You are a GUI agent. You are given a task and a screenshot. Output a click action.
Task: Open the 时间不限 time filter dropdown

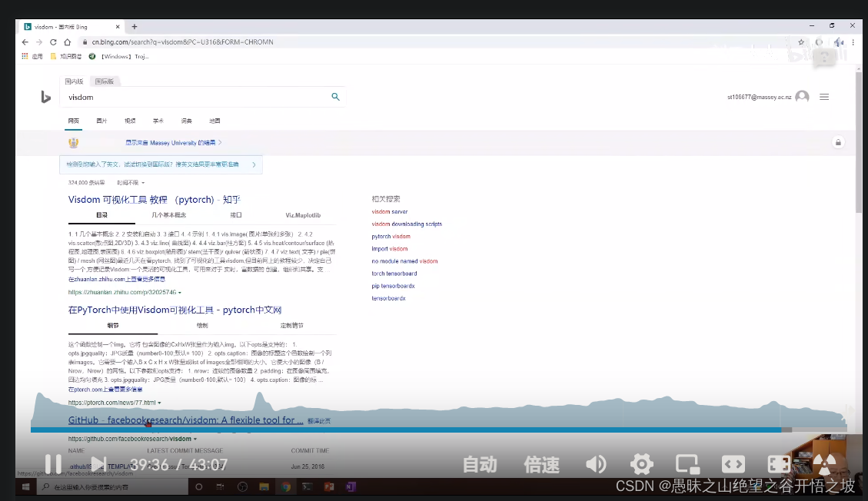[131, 182]
